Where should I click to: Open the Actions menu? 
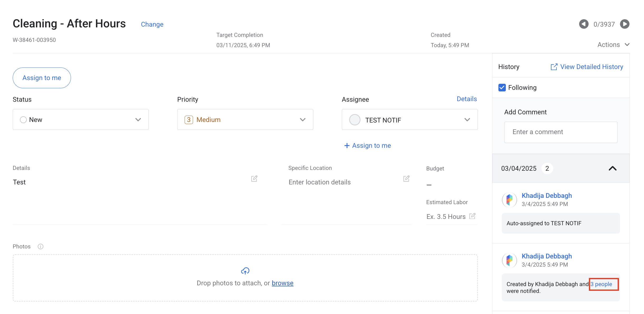(x=613, y=45)
